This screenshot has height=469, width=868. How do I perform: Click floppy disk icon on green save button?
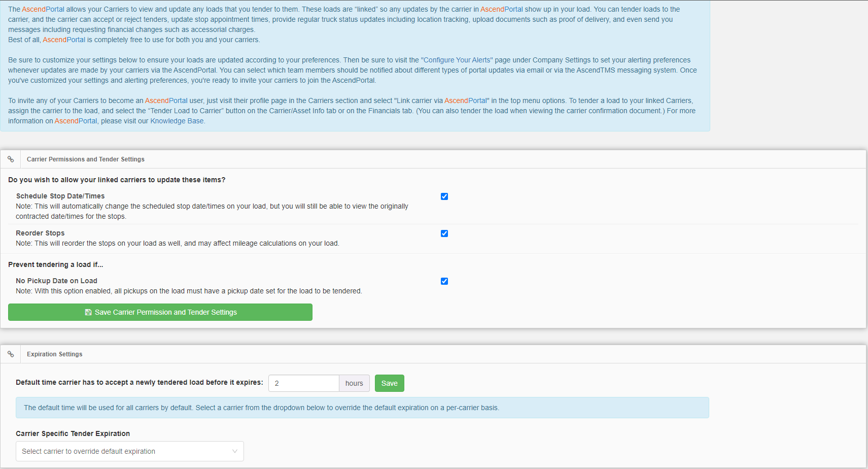88,312
